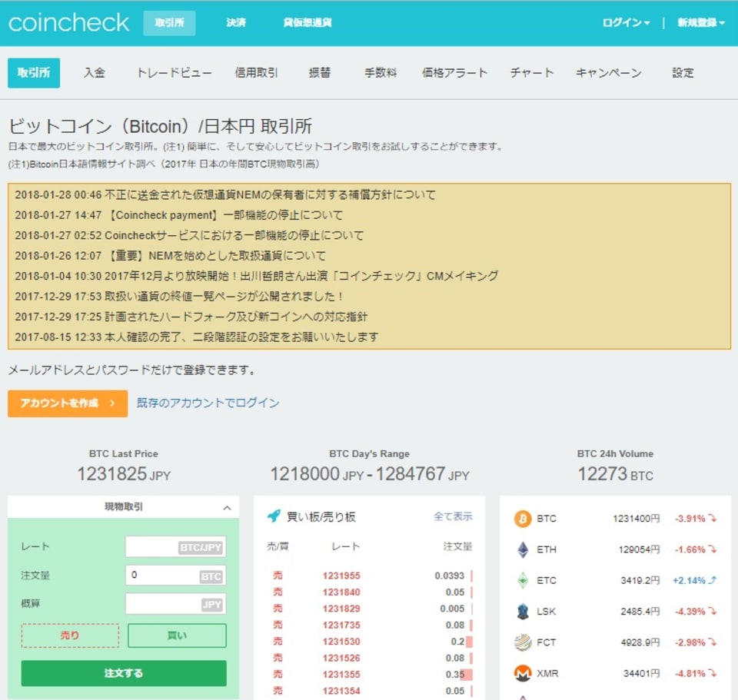Open the 手数料 navigation item
Viewport: 738px width, 700px height.
(381, 73)
